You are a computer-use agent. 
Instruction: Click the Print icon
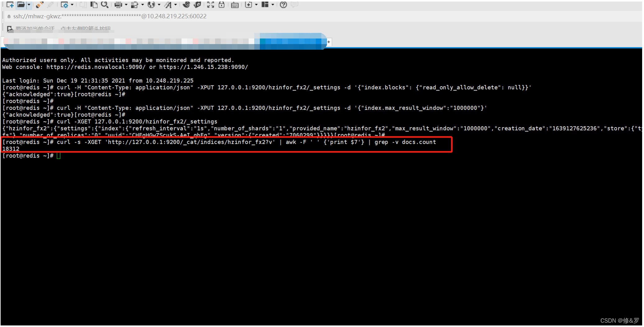coord(118,5)
